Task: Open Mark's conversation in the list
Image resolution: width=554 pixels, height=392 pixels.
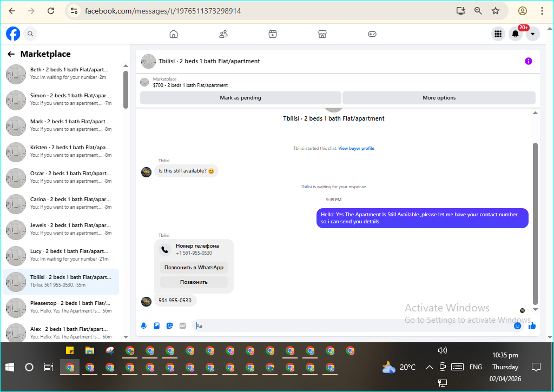Action: tap(61, 126)
